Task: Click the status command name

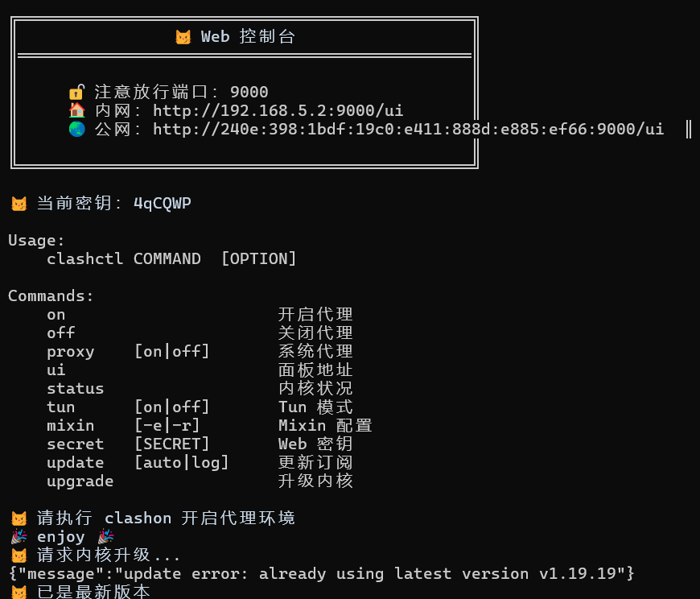Action: click(x=75, y=389)
